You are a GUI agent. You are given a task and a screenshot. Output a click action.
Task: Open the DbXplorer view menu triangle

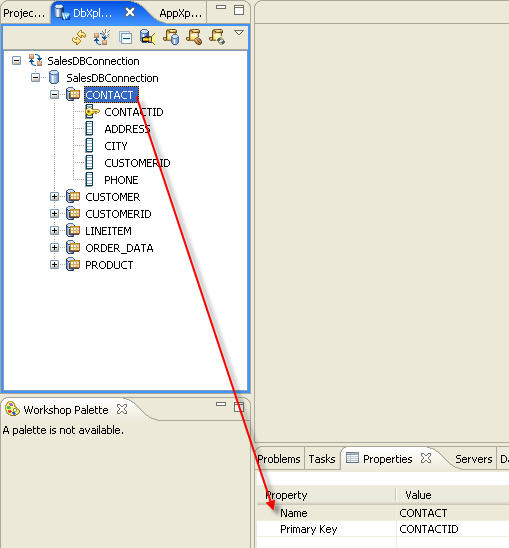pos(239,33)
